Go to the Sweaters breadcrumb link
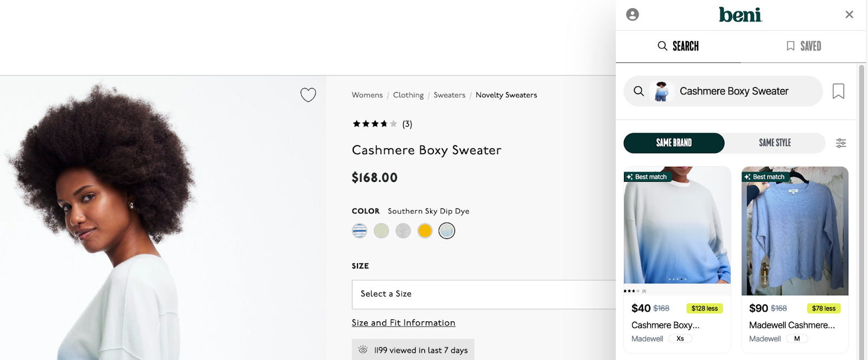 click(x=449, y=95)
